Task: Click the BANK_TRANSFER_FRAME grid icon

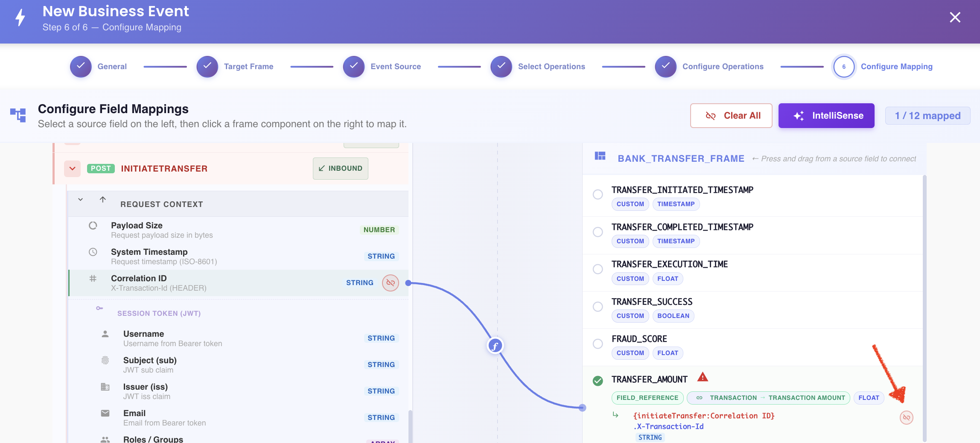Action: [x=600, y=156]
